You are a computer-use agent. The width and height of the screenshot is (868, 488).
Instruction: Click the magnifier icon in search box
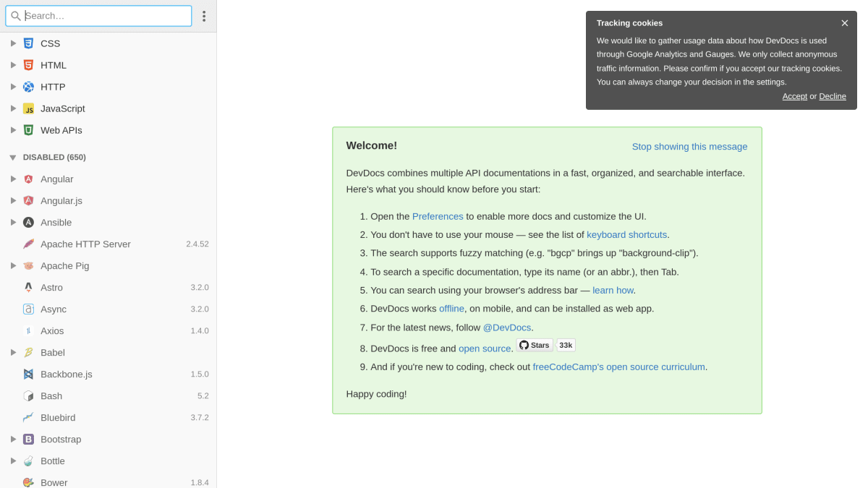pyautogui.click(x=16, y=16)
